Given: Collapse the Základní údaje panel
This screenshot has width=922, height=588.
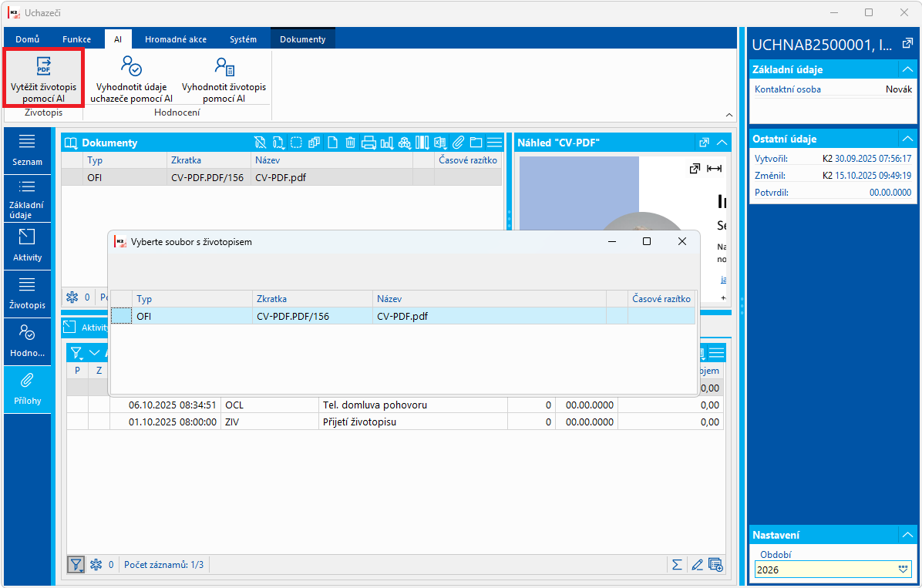Looking at the screenshot, I should 907,69.
